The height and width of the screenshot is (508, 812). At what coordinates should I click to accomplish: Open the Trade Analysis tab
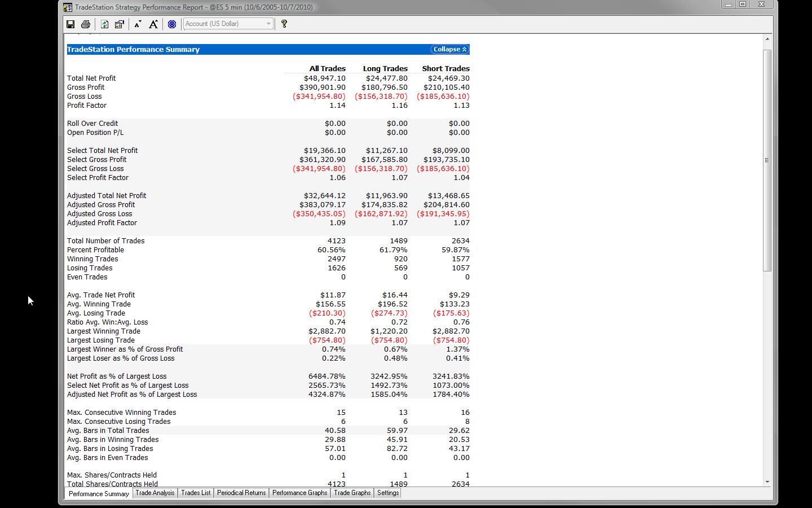155,493
